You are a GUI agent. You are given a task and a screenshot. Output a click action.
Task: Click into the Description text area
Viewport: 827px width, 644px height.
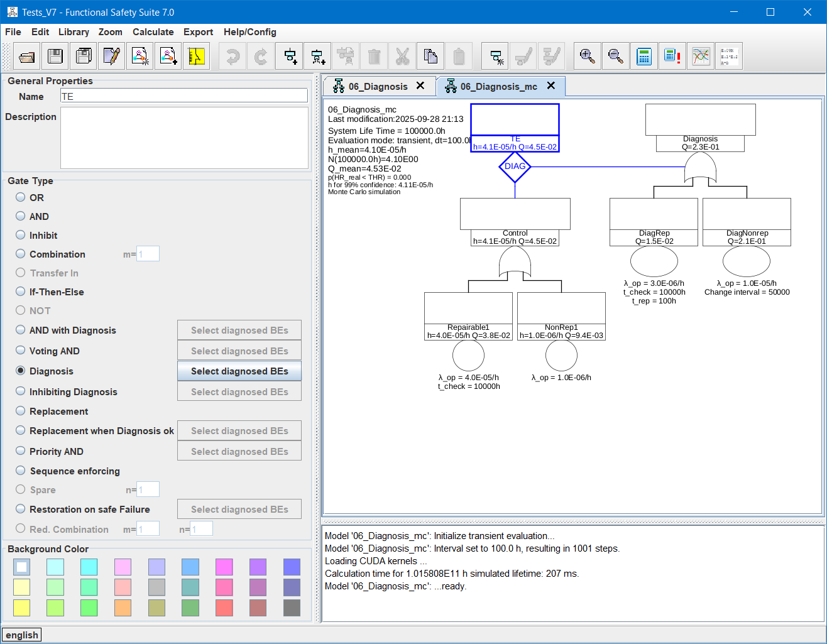click(x=184, y=138)
